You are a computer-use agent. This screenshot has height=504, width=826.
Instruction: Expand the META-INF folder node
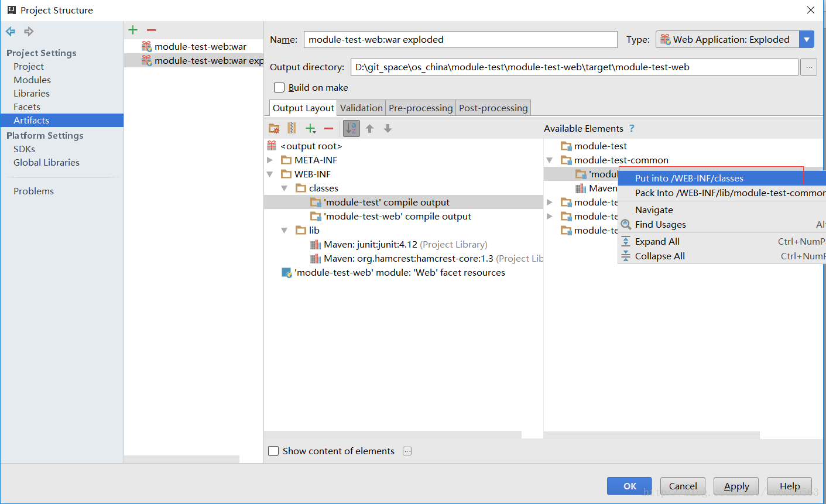[270, 160]
